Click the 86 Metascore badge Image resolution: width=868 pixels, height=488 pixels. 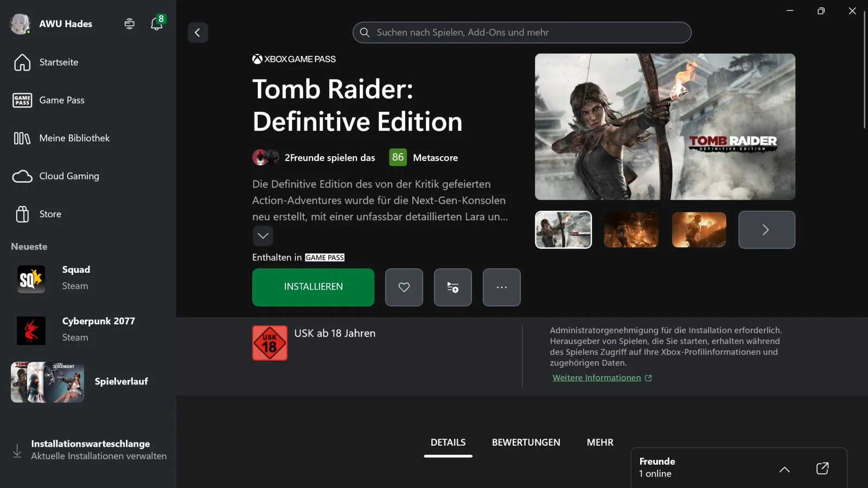[x=398, y=157]
